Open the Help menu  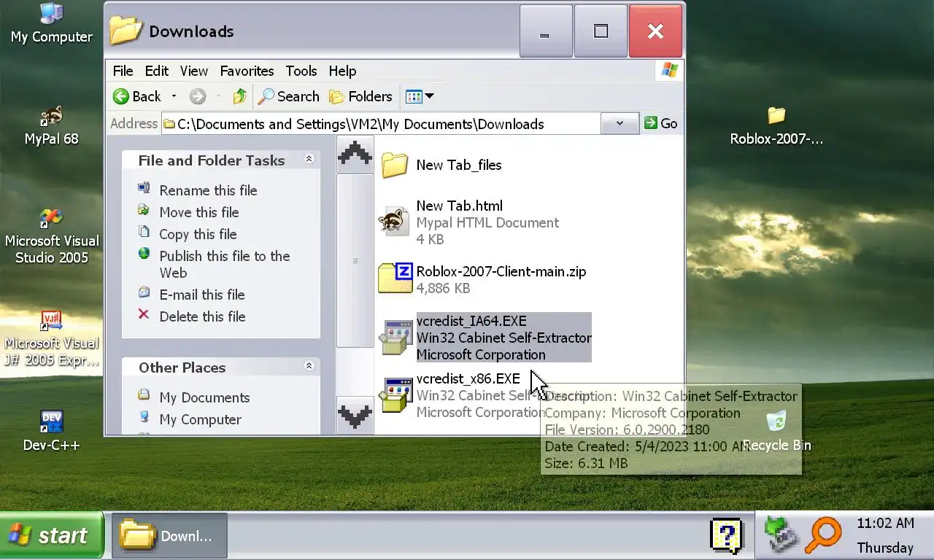point(342,71)
